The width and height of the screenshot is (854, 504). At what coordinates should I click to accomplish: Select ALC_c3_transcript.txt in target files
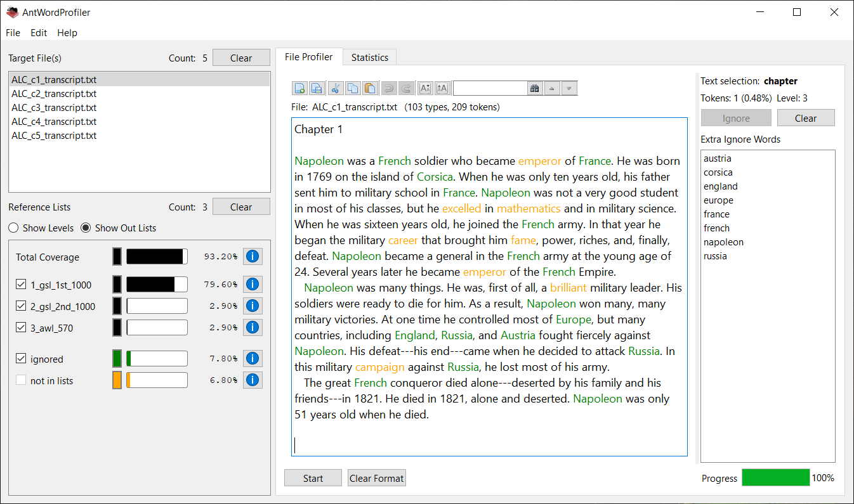coord(54,108)
